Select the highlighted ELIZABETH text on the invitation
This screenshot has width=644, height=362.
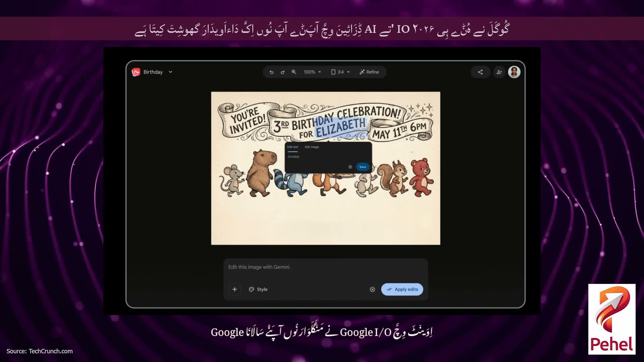click(340, 127)
